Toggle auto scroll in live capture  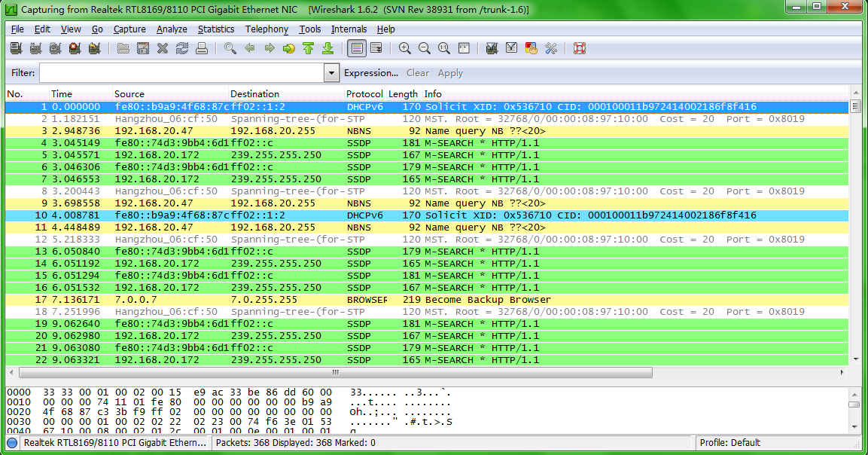pos(376,49)
